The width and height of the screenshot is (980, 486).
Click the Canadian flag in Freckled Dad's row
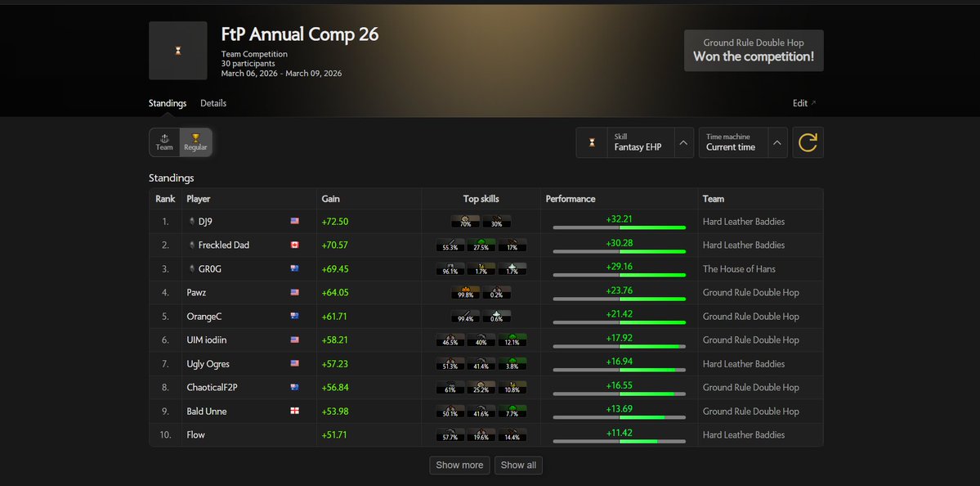294,245
